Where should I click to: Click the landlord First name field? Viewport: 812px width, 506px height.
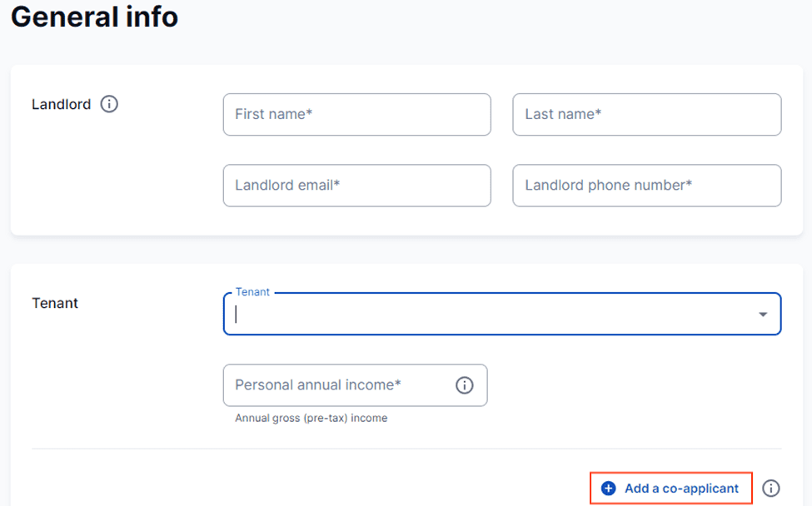pyautogui.click(x=356, y=114)
